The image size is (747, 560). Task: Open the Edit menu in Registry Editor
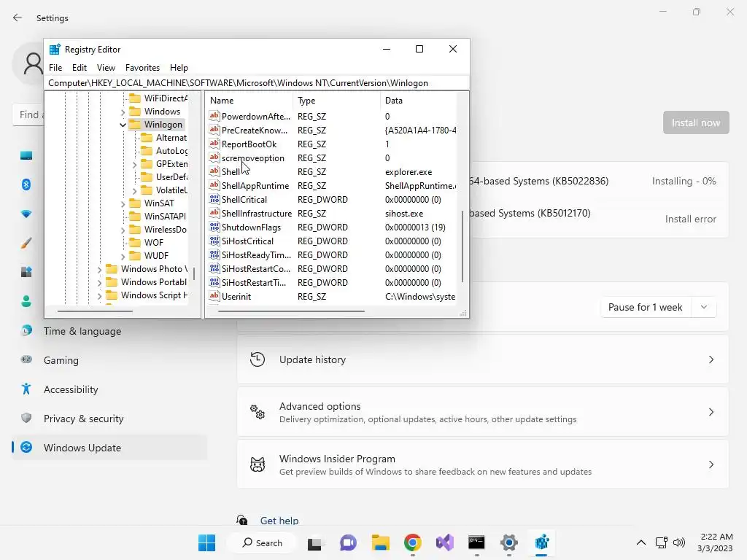coord(79,68)
